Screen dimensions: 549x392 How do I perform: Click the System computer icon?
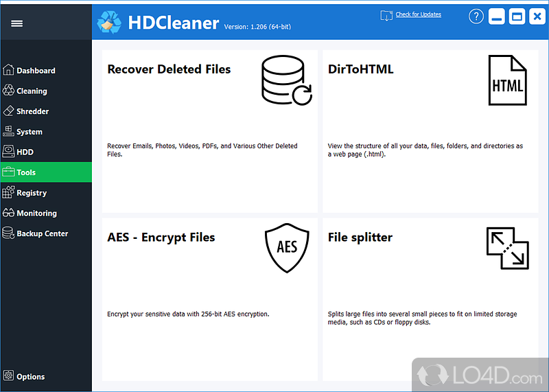(8, 131)
